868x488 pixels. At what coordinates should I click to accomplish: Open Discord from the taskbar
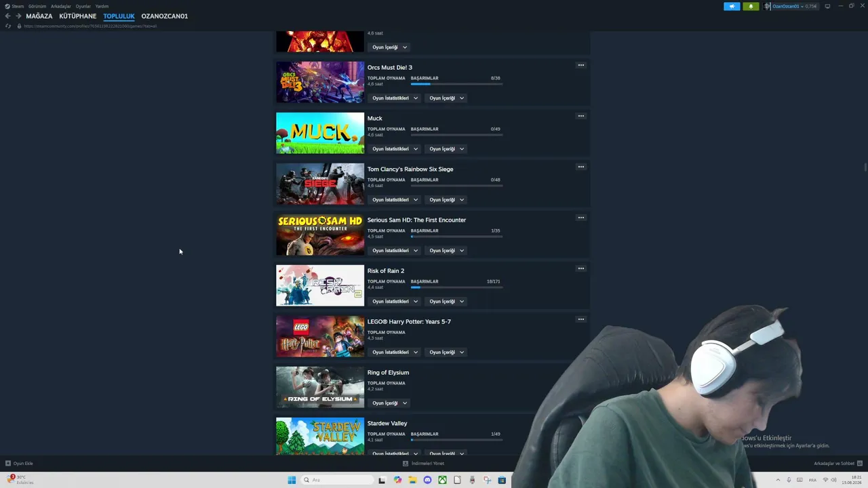click(427, 480)
